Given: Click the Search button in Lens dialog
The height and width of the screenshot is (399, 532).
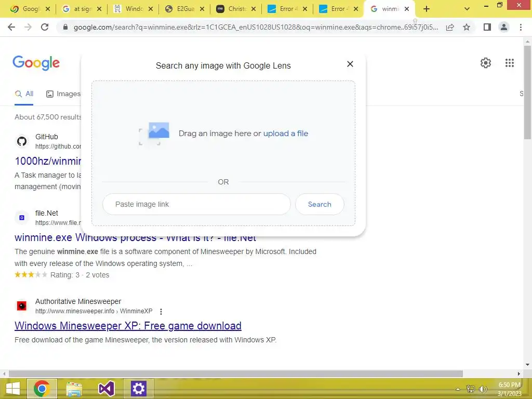Looking at the screenshot, I should point(320,204).
